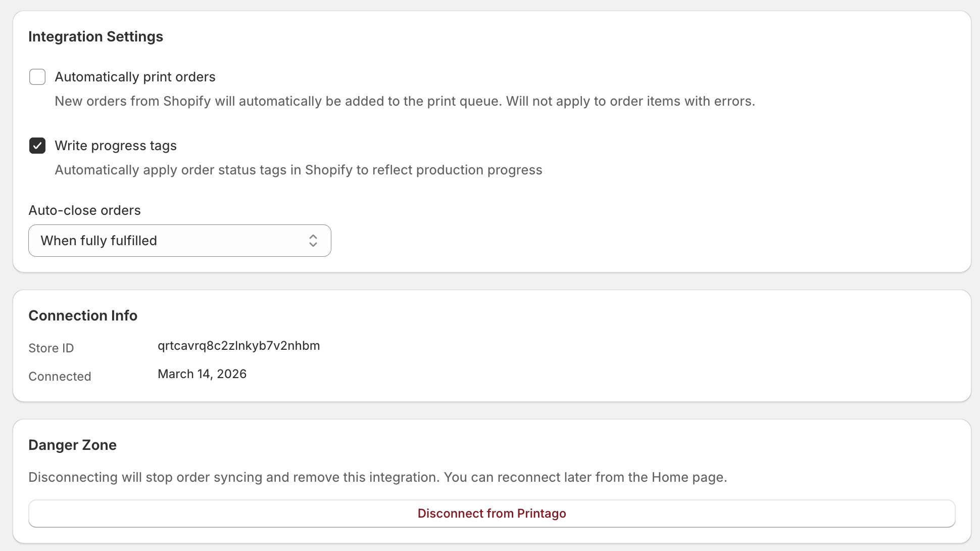Click the Danger Zone heading
This screenshot has width=980, height=551.
pos(72,445)
